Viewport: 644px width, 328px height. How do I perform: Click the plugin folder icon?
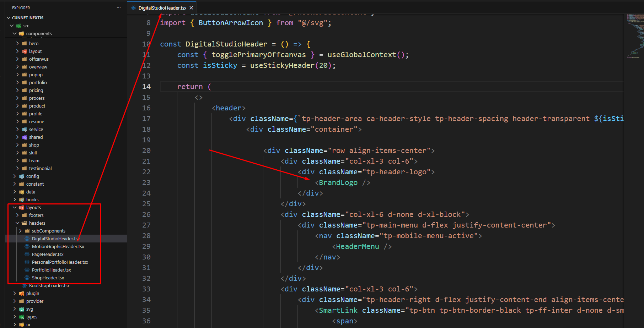(x=21, y=294)
